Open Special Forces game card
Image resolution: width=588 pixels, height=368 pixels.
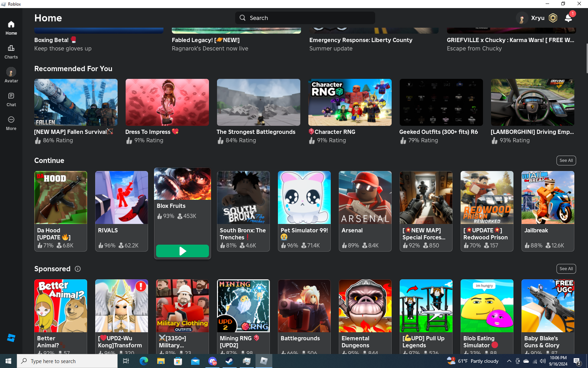[x=426, y=211]
